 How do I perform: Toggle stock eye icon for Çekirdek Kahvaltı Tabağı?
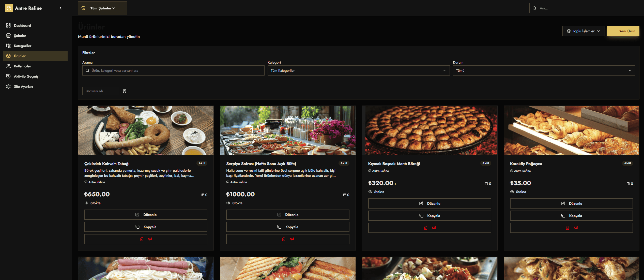pyautogui.click(x=86, y=203)
